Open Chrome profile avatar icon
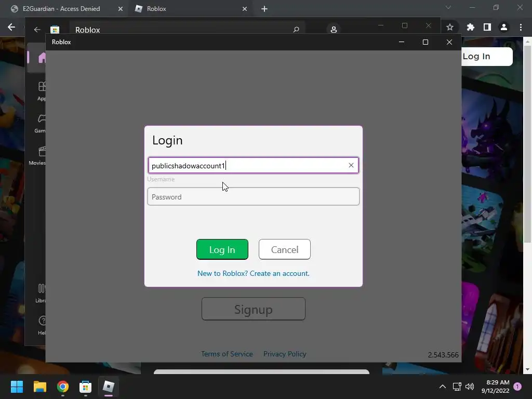Screen dimensions: 532x399 (504, 27)
